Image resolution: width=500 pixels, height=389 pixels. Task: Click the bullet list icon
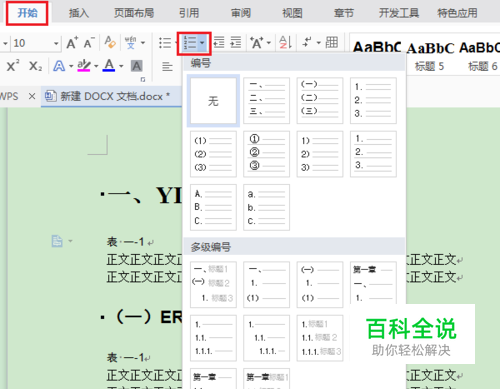pos(165,43)
